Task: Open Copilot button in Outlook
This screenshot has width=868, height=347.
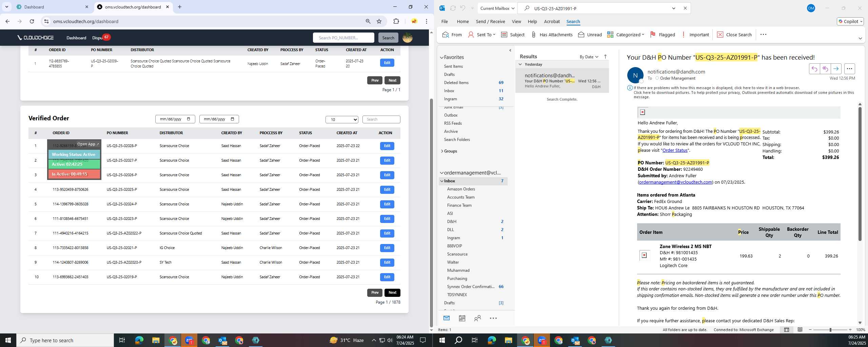Action: (x=850, y=21)
